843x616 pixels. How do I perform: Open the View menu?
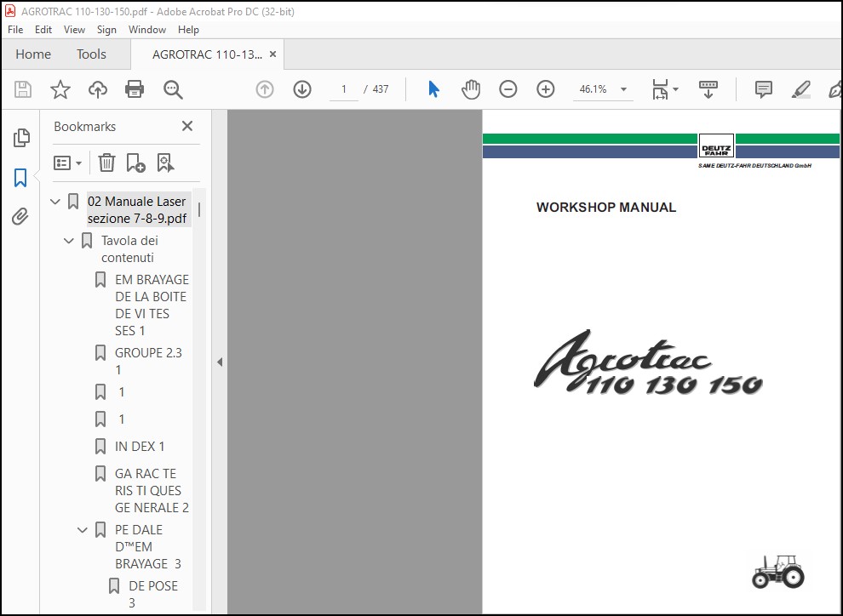pos(74,30)
